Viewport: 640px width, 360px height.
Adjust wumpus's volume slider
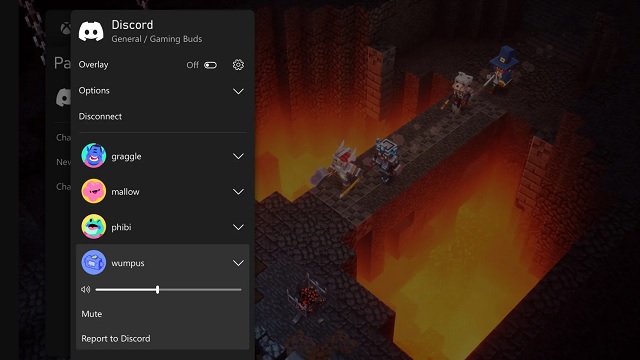(158, 290)
